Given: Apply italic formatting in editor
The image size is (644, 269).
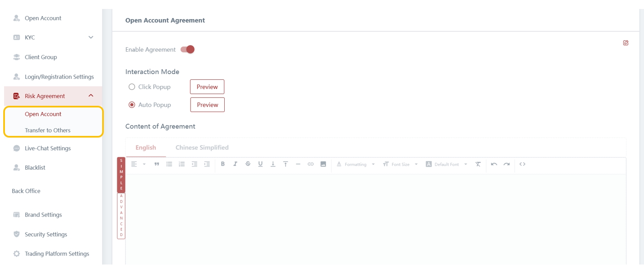Looking at the screenshot, I should (x=235, y=164).
